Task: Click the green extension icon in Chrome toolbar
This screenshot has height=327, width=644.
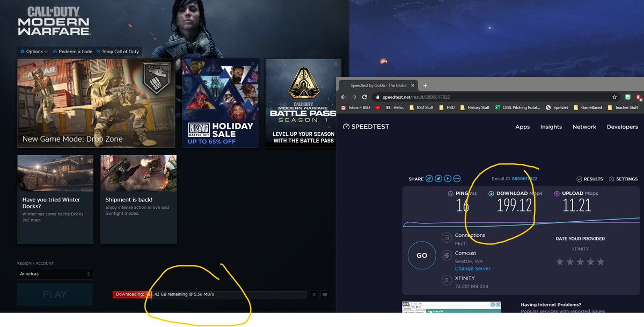Action: point(627,97)
